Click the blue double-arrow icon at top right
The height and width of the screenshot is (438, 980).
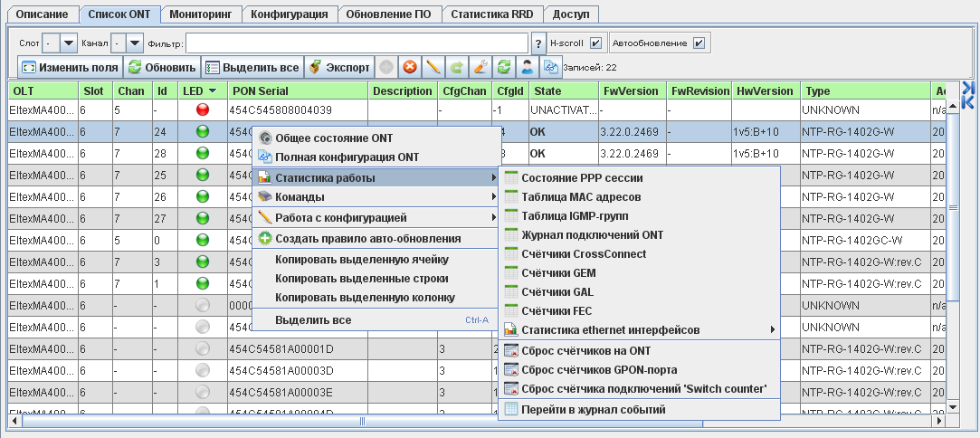coord(967,94)
